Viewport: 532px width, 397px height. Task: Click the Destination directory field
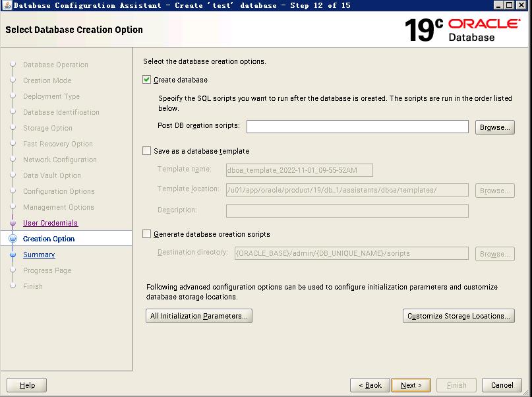click(351, 253)
